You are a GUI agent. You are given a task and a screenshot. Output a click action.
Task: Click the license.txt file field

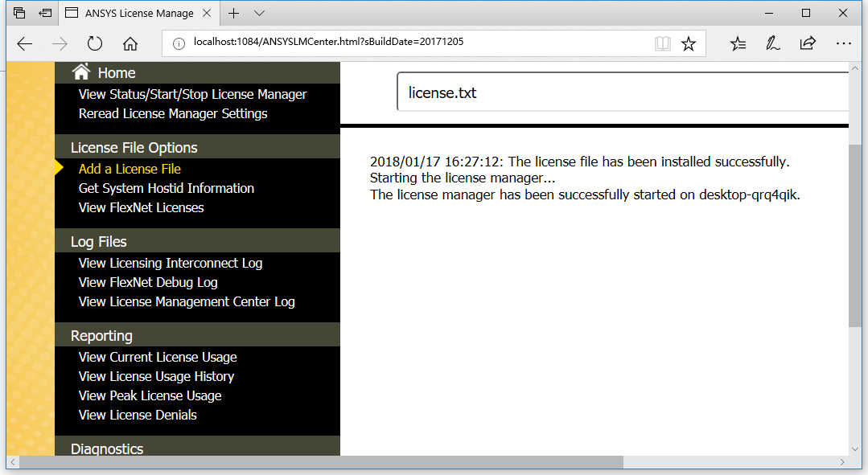click(x=623, y=92)
